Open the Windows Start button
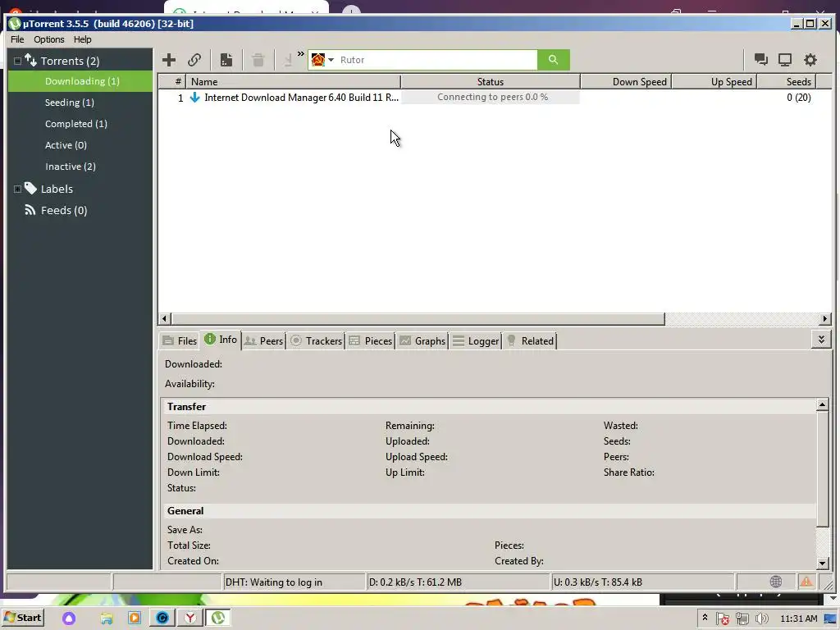 click(x=23, y=618)
